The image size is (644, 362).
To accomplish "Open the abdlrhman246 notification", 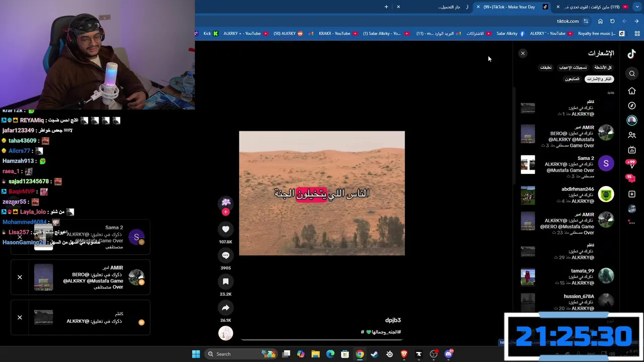I will (567, 195).
